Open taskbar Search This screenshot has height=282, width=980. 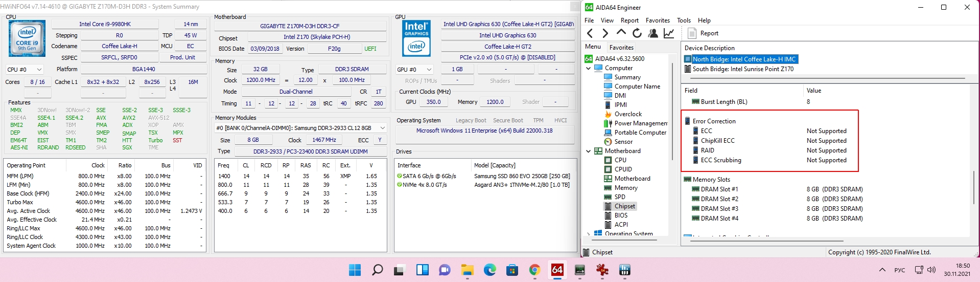click(377, 270)
